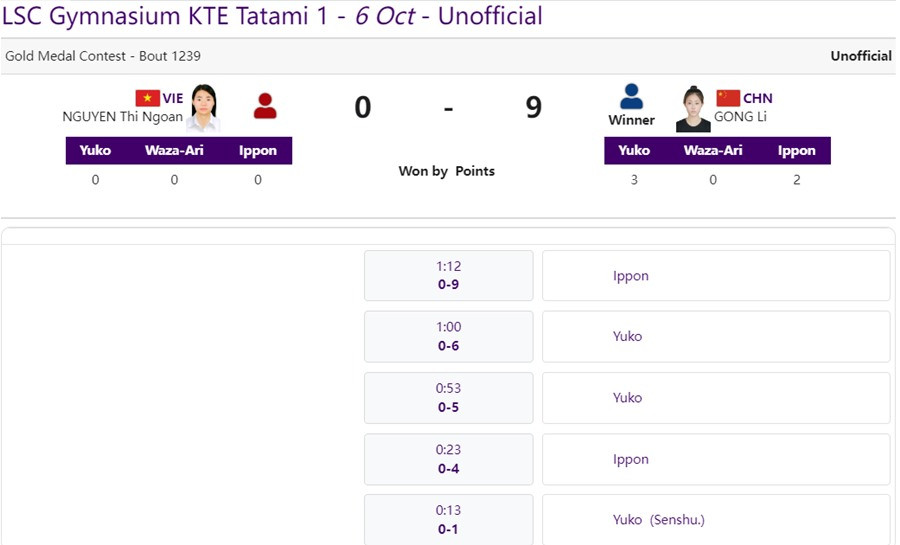Select the NGUYEN Thi Ngoan name

click(x=123, y=116)
